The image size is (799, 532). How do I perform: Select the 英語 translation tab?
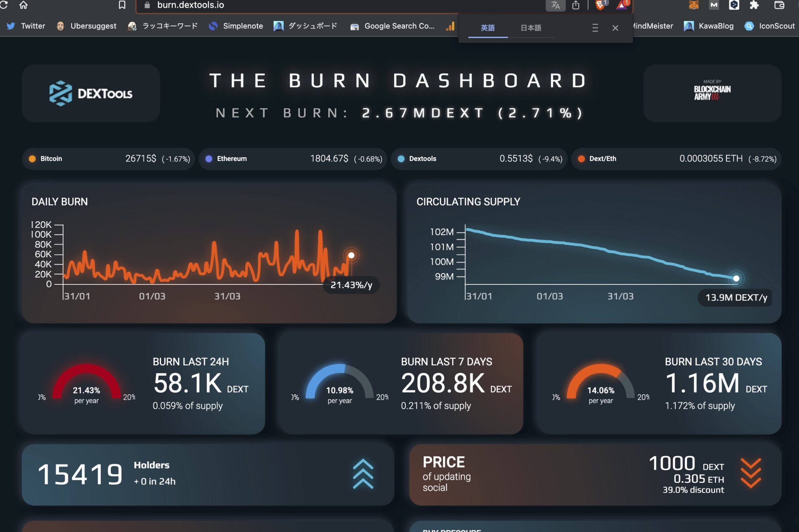(x=488, y=28)
